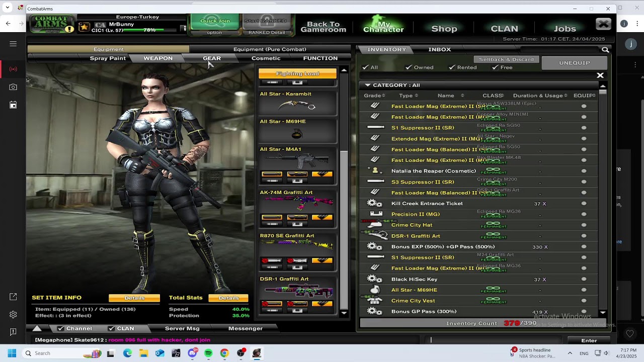
Task: Click the player info icon beside MrBunny
Action: coord(184,28)
